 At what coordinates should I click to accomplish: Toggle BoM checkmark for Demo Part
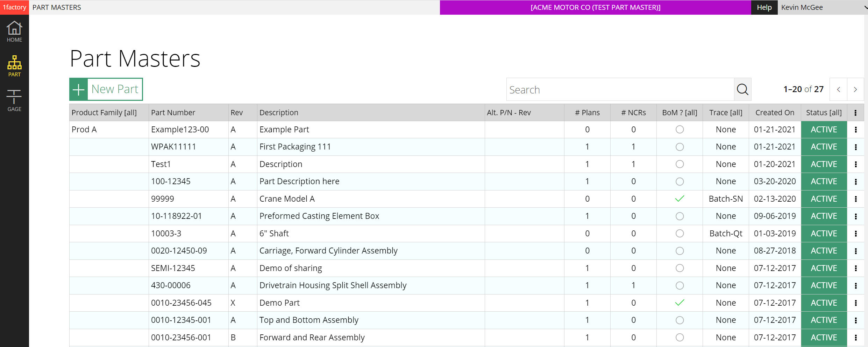[680, 303]
